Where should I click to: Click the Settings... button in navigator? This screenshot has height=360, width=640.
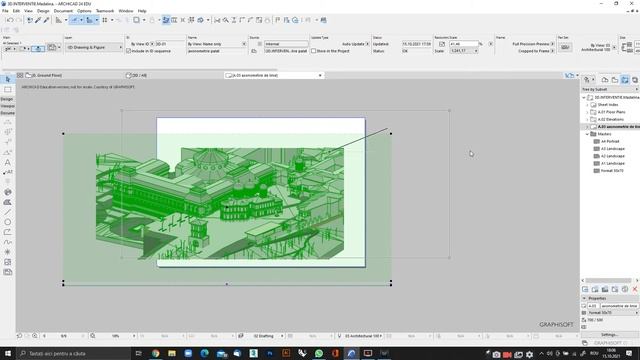pos(609,335)
